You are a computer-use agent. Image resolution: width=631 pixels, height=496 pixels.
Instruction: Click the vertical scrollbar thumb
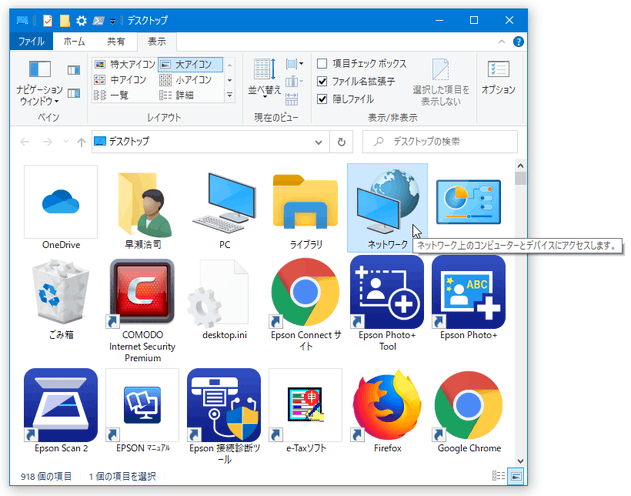point(520,178)
